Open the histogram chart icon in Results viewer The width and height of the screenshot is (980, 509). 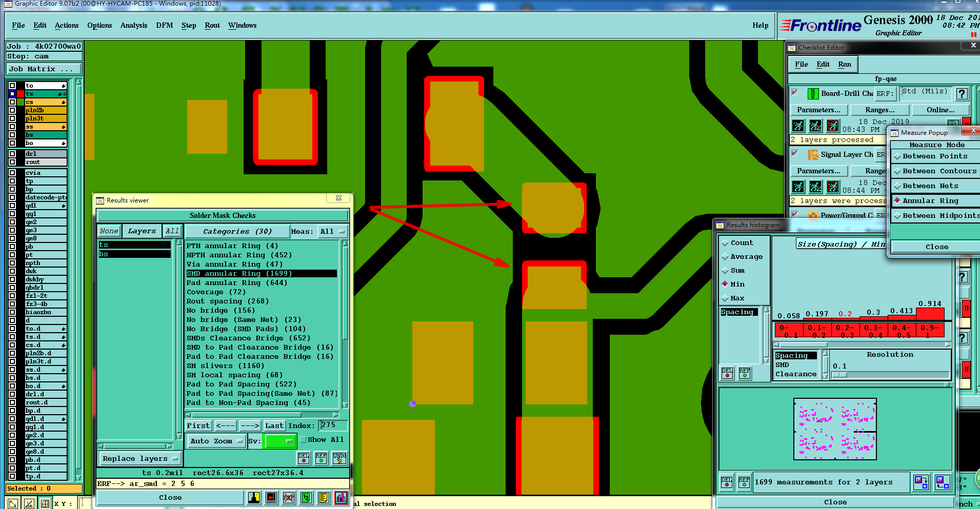click(341, 497)
